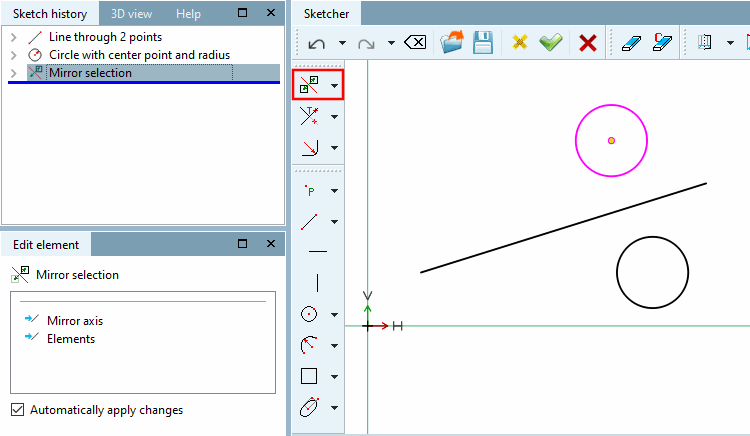
Task: Open dropdown beside Mirror selection tool
Action: tap(334, 86)
